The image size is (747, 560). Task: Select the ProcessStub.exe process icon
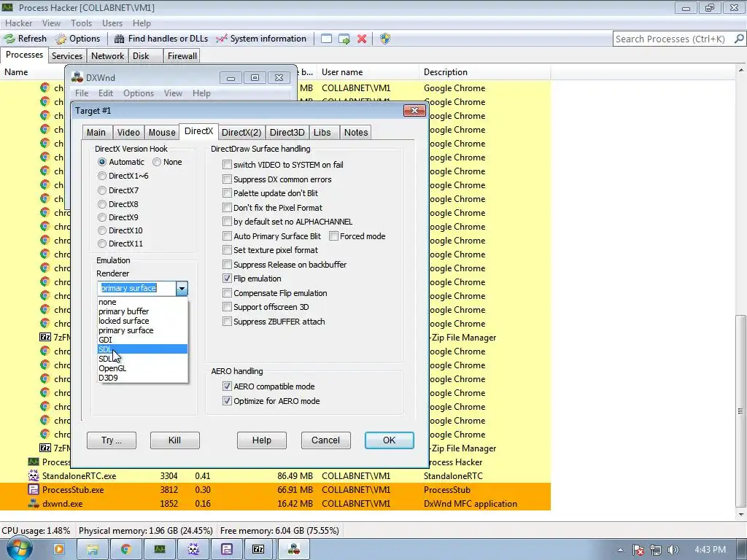coord(34,489)
